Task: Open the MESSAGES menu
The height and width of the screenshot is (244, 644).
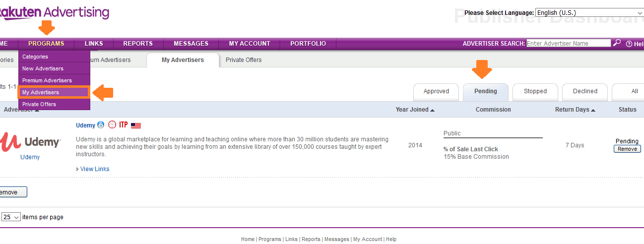Action: pyautogui.click(x=191, y=44)
